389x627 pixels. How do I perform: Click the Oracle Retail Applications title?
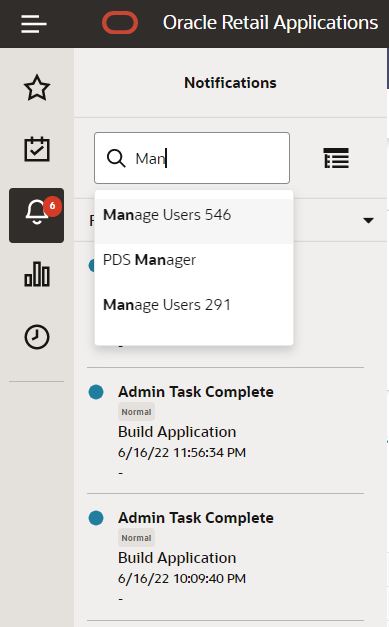pos(270,23)
